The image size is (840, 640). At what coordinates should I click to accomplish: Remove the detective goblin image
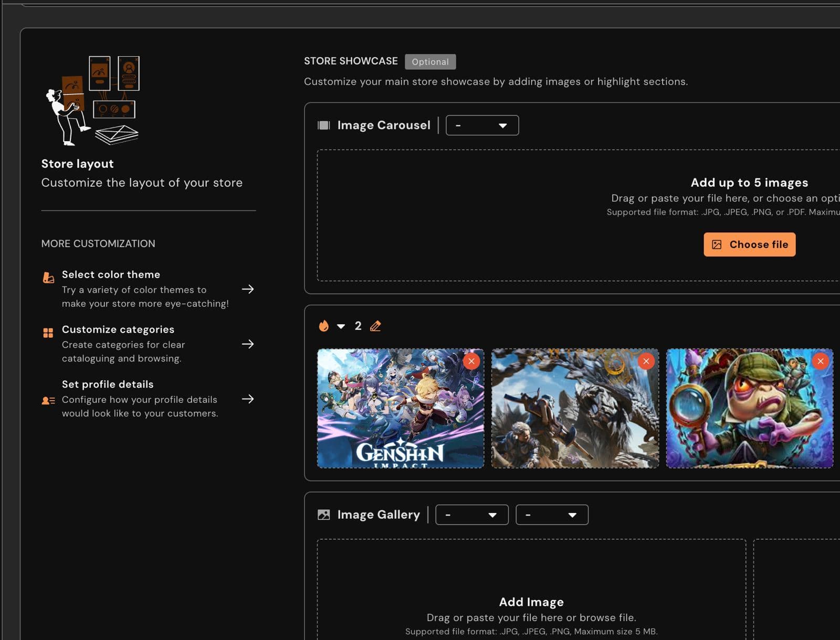820,361
